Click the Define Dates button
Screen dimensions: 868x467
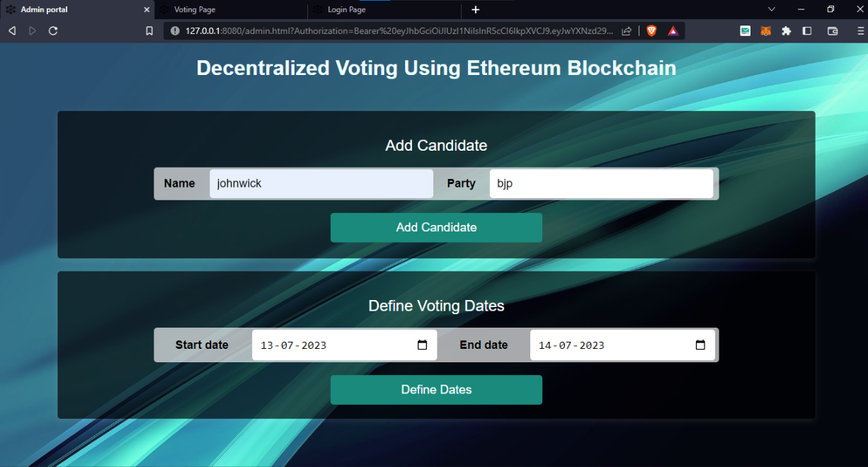pyautogui.click(x=436, y=390)
